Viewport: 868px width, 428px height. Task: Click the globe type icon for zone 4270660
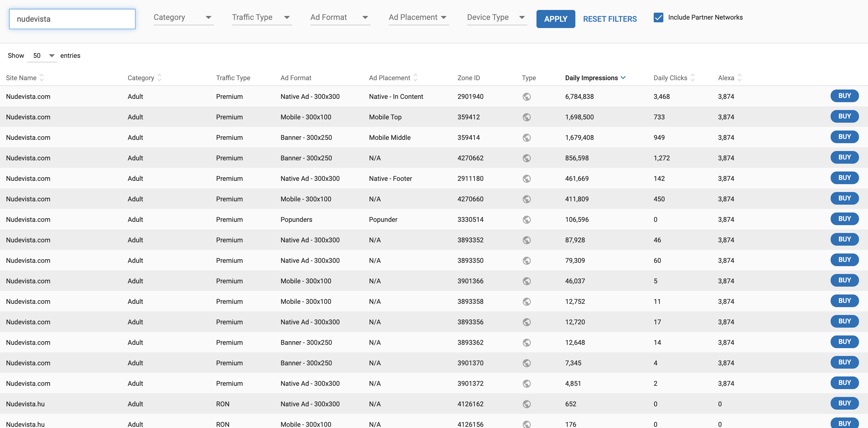coord(527,200)
